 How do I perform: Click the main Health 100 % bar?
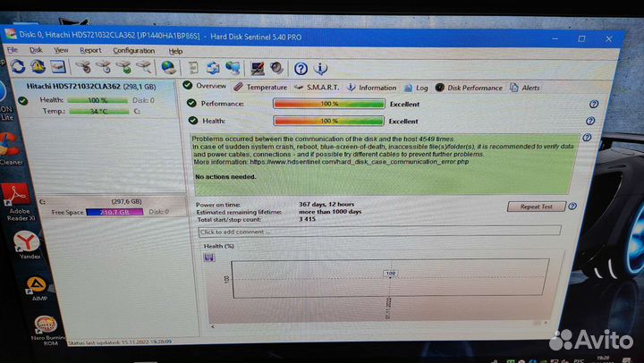tap(328, 121)
